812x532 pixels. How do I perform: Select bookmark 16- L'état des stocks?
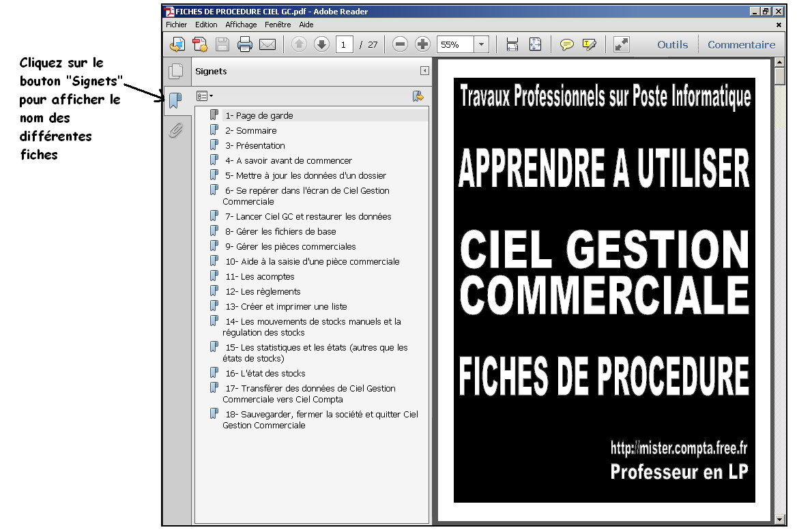click(x=265, y=373)
